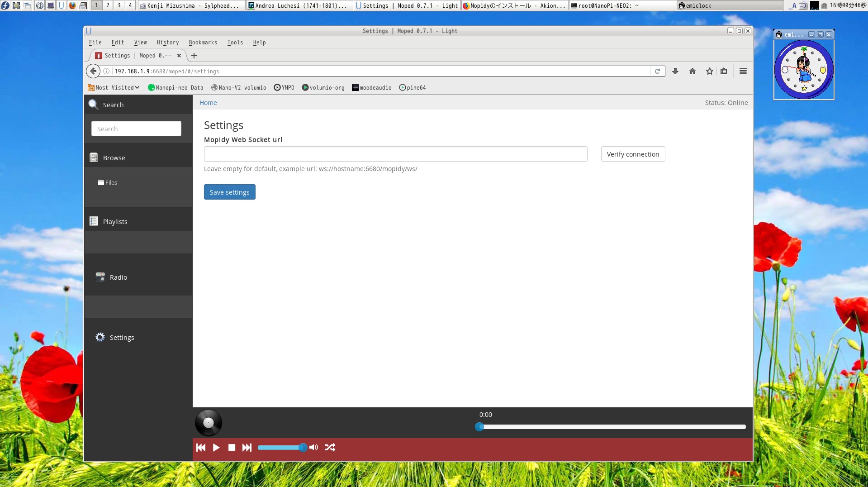Toggle shuffle mode icon
This screenshot has height=487, width=868.
330,448
